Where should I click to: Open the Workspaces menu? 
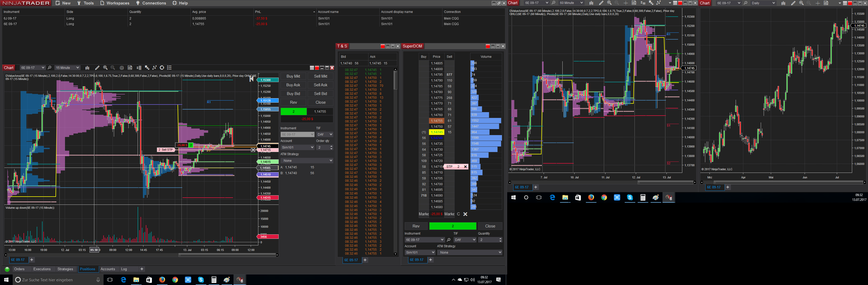point(115,3)
